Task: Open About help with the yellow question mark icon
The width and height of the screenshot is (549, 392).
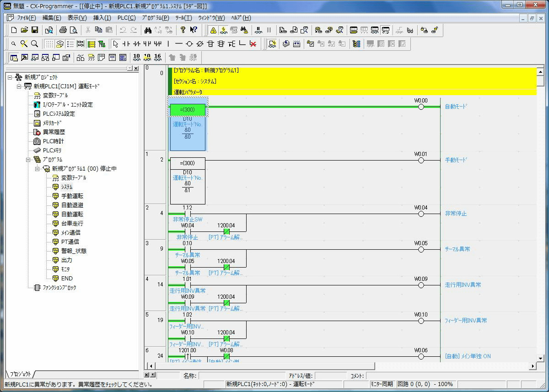Action: pyautogui.click(x=183, y=30)
